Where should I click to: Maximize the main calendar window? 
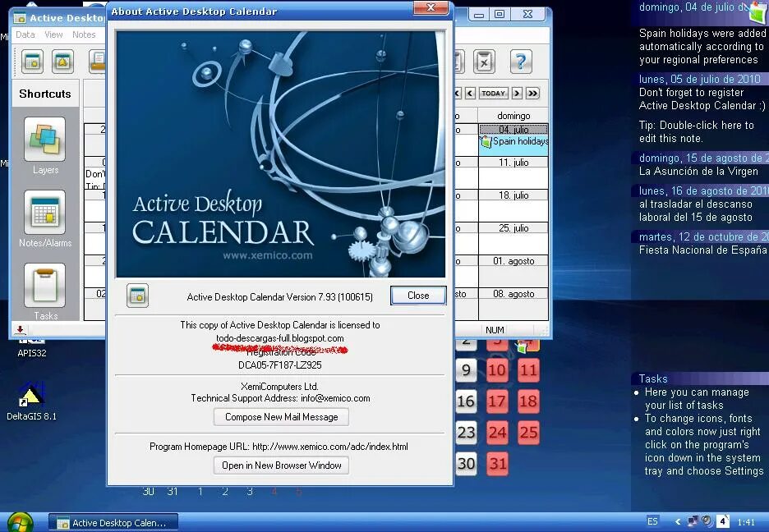[500, 14]
